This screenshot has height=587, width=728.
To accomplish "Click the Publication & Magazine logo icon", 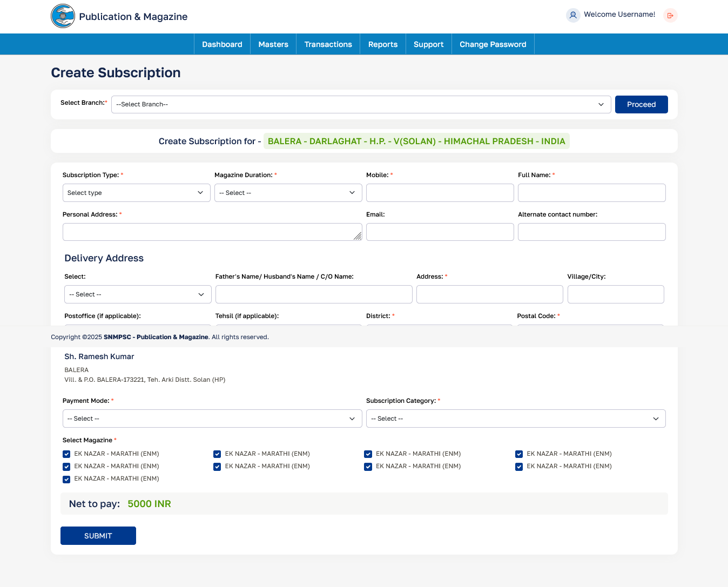I will (x=63, y=16).
